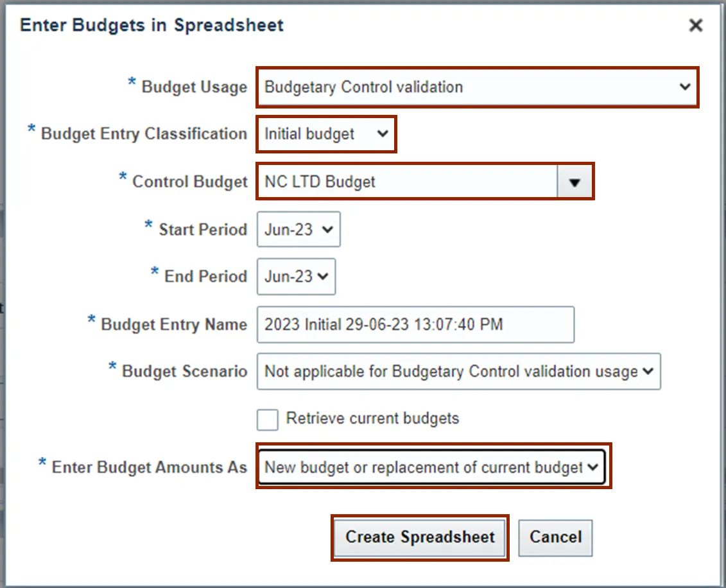Open the End Period dropdown
The height and width of the screenshot is (588, 726).
[x=296, y=277]
